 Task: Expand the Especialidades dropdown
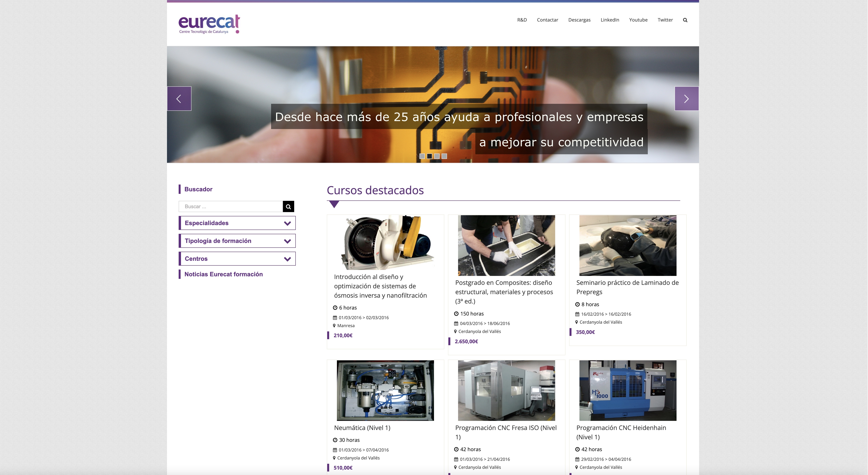pos(237,223)
